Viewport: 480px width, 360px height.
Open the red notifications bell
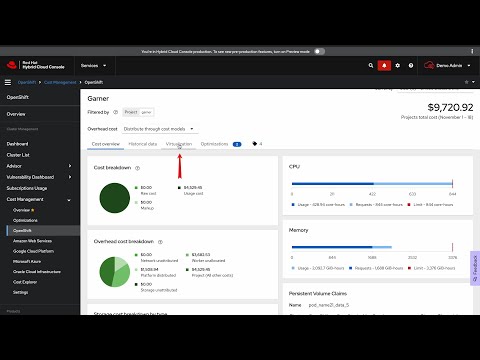[x=384, y=66]
